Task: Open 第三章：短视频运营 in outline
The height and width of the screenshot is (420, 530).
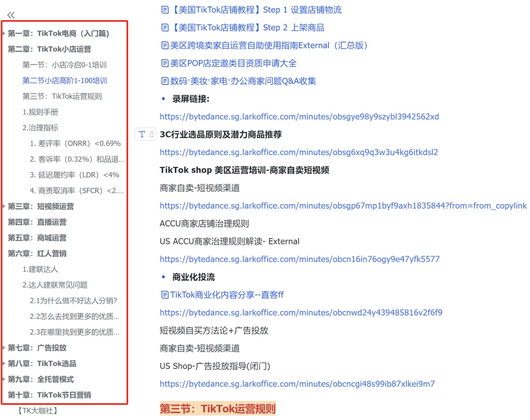Action: (41, 206)
